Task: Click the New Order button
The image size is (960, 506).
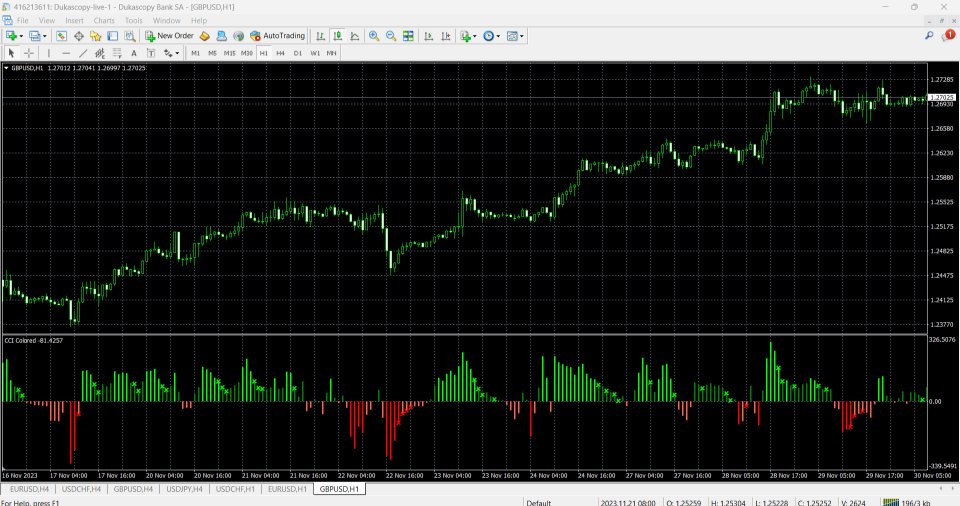Action: point(169,36)
